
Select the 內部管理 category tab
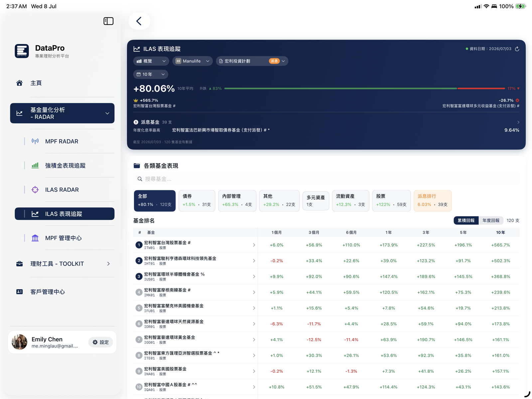tap(237, 201)
